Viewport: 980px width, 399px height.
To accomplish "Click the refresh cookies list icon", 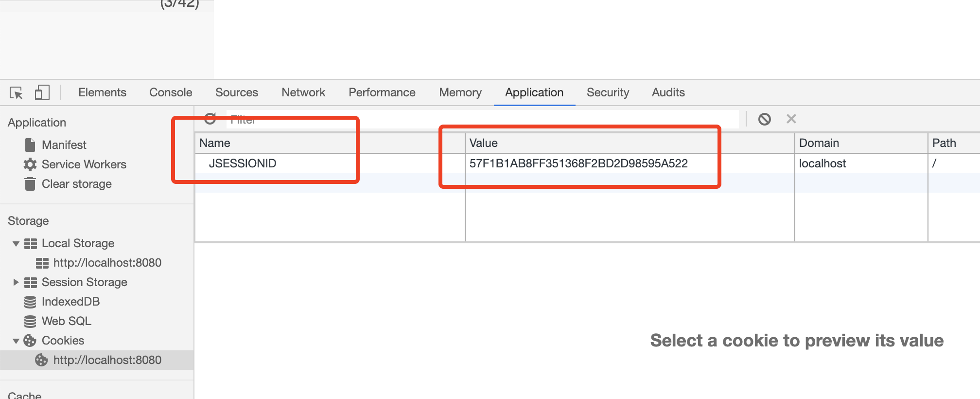I will (210, 118).
